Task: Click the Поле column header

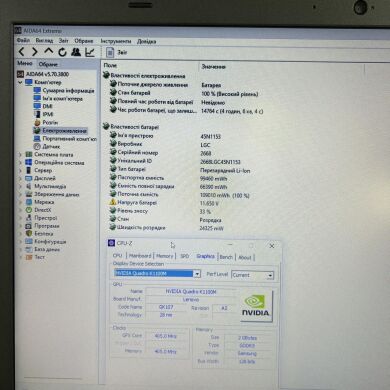Action: (110, 65)
